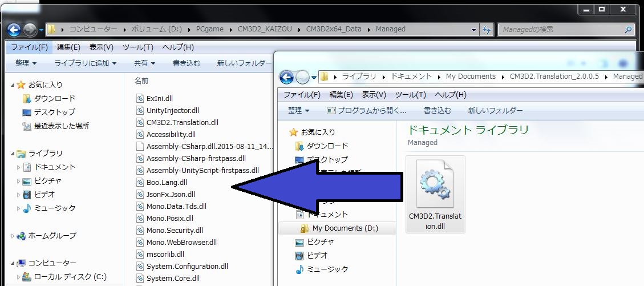Image resolution: width=644 pixels, height=286 pixels.
Task: Select ホームグループ in back window sidebar
Action: coord(46,235)
